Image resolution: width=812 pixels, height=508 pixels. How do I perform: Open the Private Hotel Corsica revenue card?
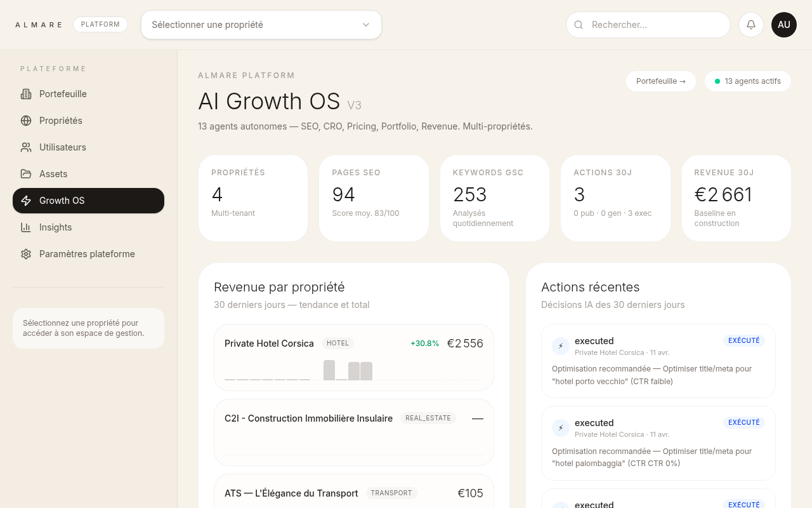point(354,358)
